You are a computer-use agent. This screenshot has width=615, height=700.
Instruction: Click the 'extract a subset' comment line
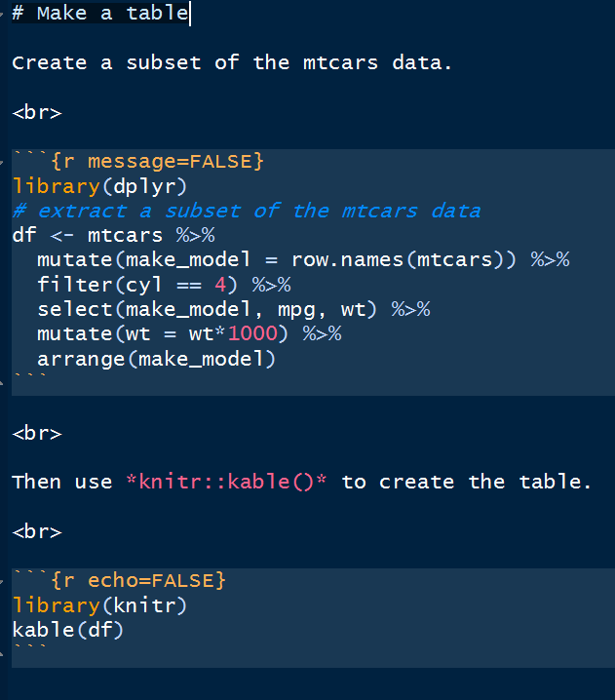click(246, 211)
